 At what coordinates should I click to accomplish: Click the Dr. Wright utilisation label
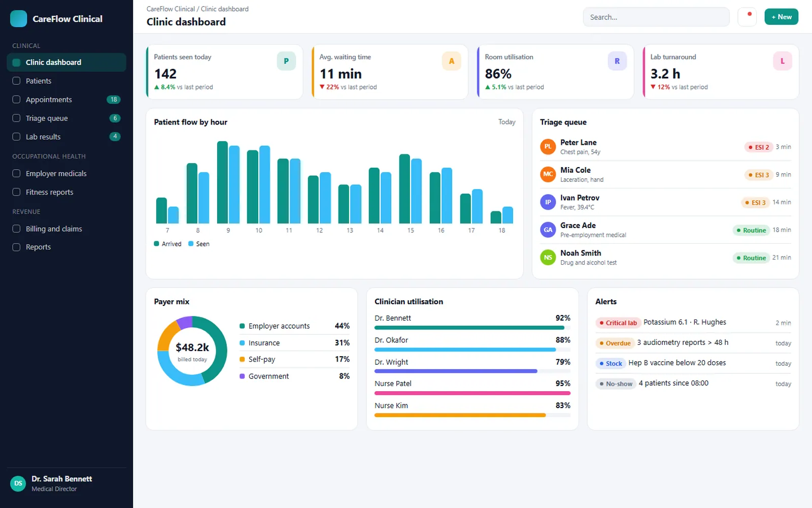click(391, 362)
